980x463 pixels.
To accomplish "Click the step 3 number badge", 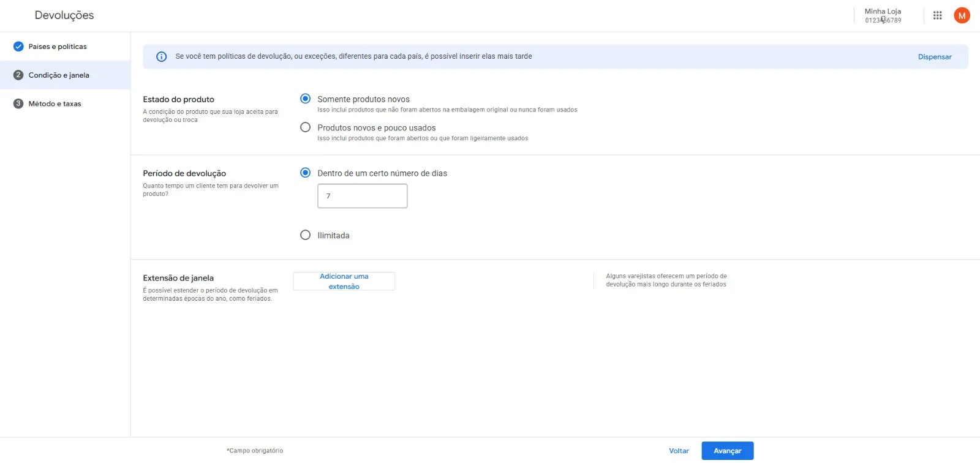I will (18, 104).
